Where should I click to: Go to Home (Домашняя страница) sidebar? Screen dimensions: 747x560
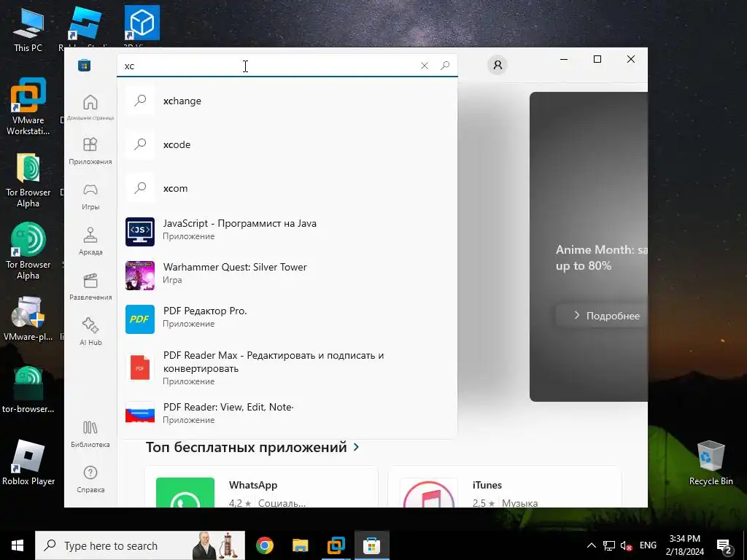click(90, 107)
